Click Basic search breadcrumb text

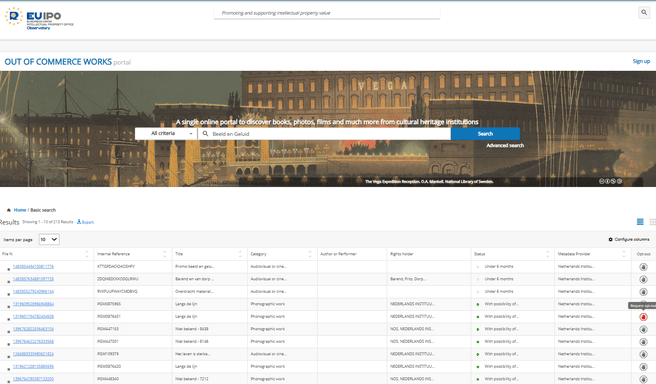pyautogui.click(x=43, y=210)
